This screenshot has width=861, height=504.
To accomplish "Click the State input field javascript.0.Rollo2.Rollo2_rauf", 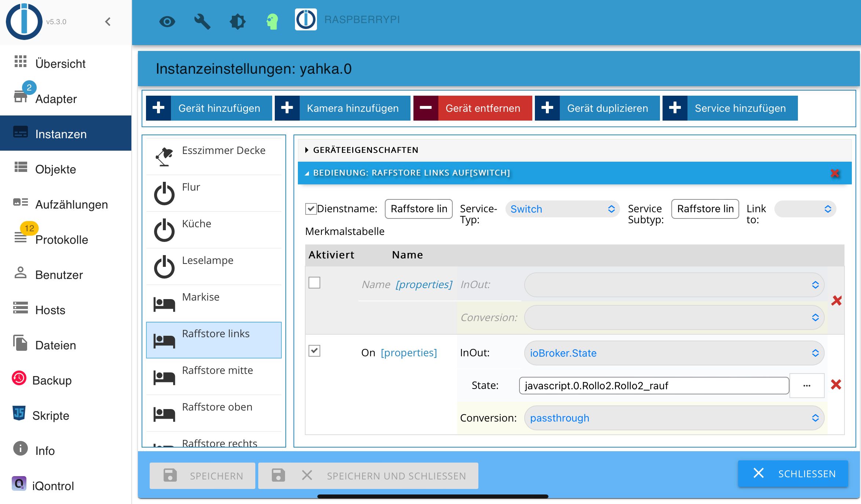I will 653,386.
